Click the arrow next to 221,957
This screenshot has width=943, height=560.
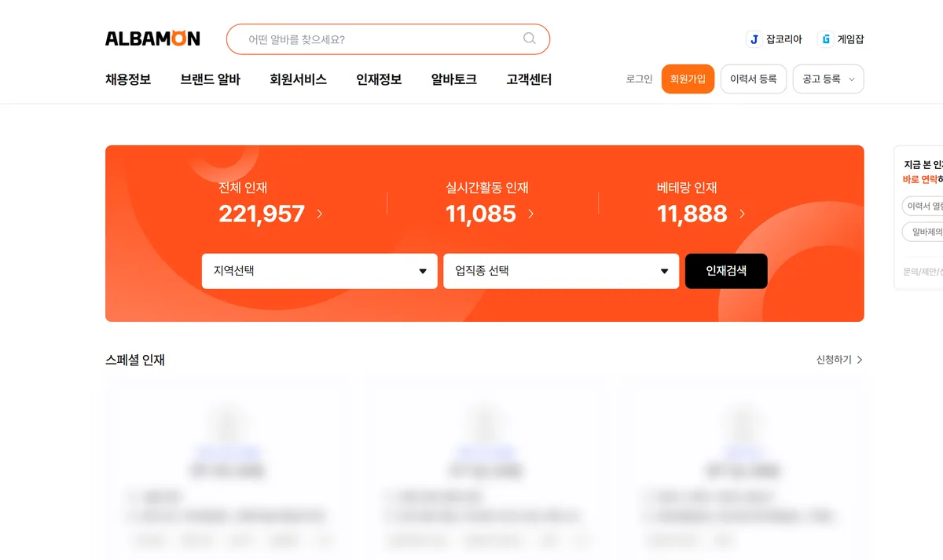[x=320, y=214]
